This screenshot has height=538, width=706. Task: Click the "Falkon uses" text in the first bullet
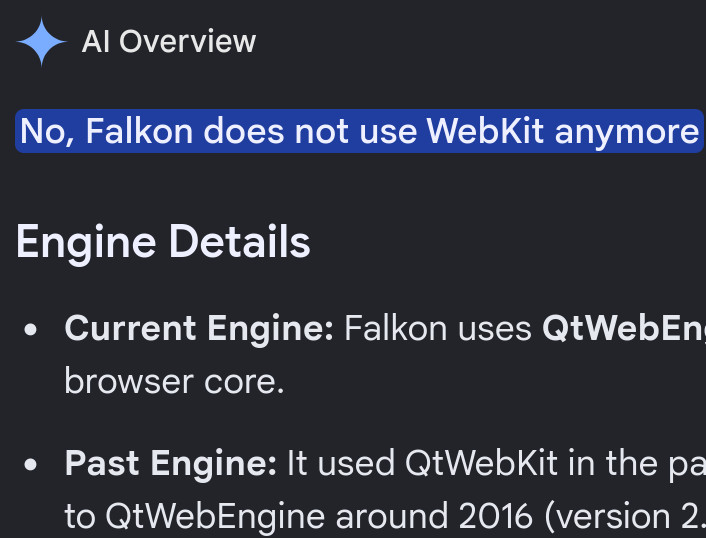[x=438, y=330]
